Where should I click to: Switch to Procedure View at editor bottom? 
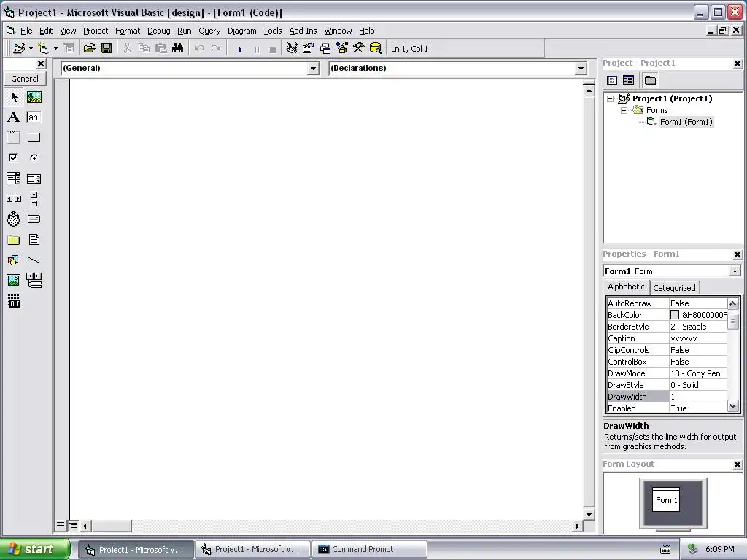point(61,526)
